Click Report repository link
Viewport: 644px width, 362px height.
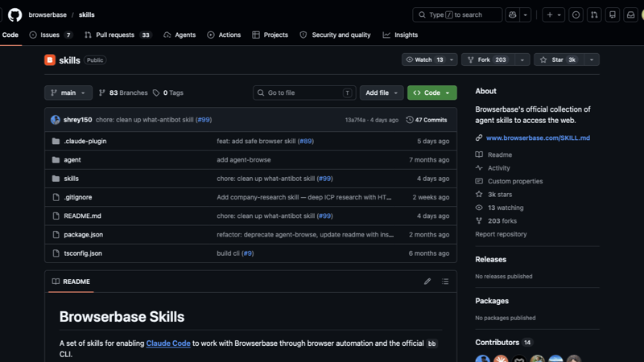coord(501,234)
